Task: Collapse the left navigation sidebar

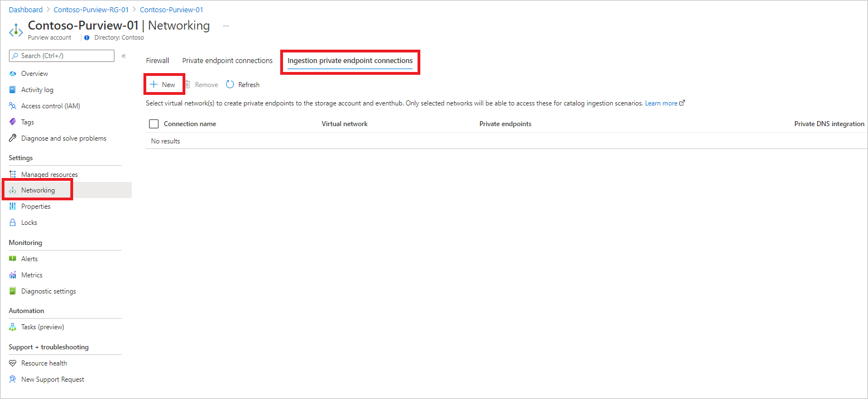Action: pos(123,56)
